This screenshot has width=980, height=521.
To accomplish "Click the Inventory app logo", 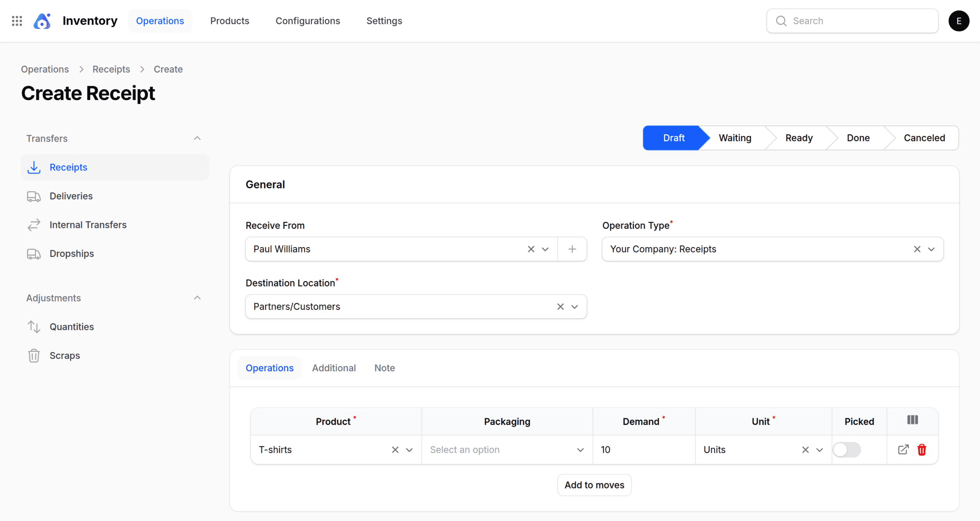I will pos(42,21).
